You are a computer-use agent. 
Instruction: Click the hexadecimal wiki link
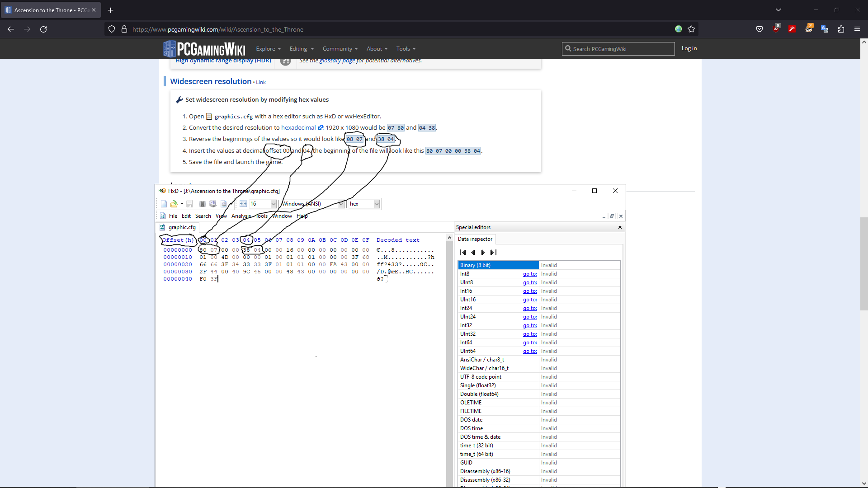(298, 128)
